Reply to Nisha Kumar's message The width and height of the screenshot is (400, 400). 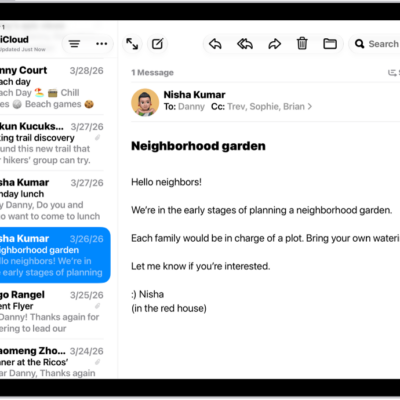click(215, 44)
